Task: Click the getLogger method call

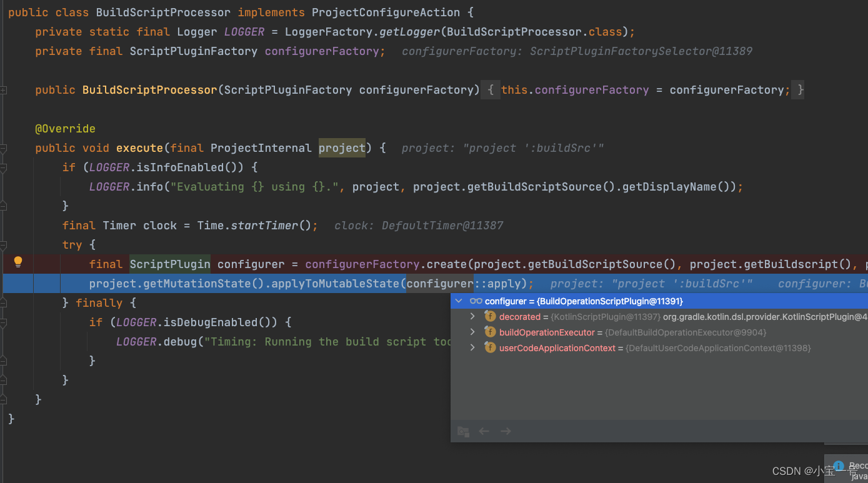Action: [x=409, y=32]
